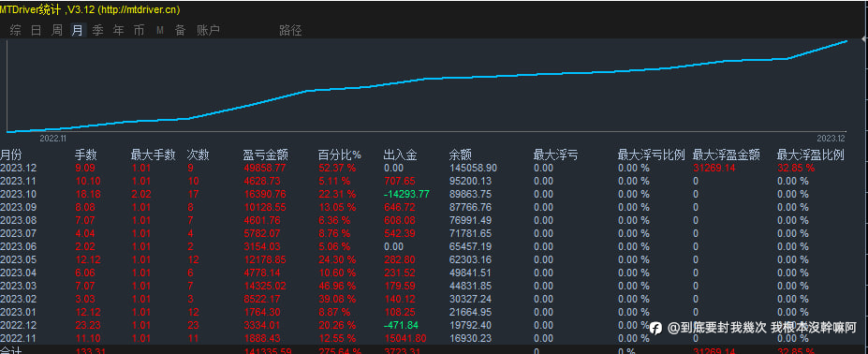Click profit value 49858.77
The width and height of the screenshot is (868, 354).
tap(265, 168)
